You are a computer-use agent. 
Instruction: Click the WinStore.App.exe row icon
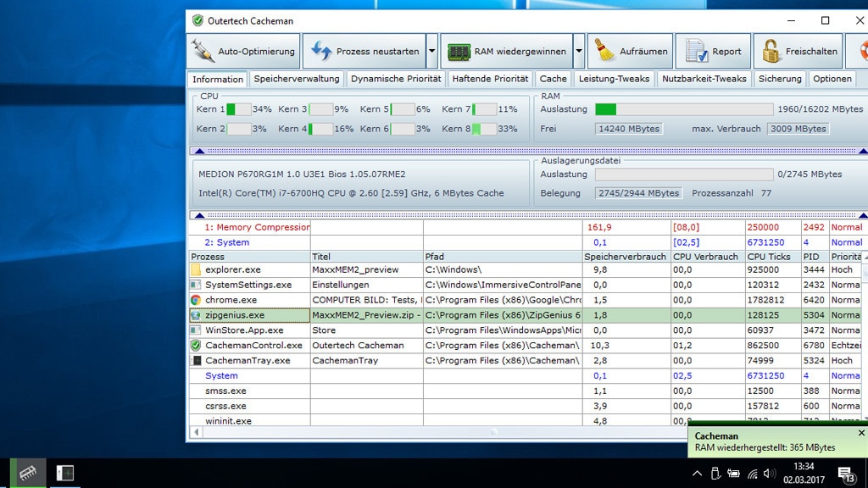click(196, 330)
